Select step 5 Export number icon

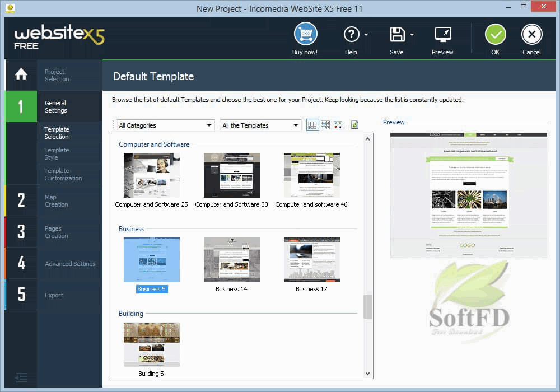21,295
